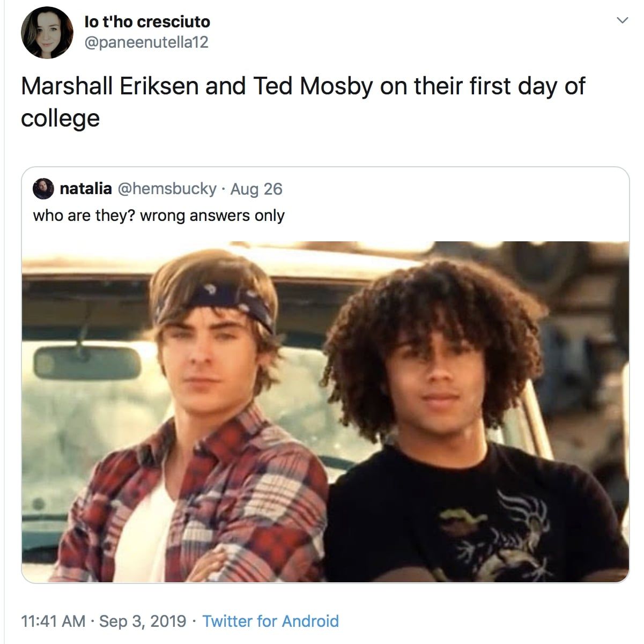This screenshot has height=644, width=644.
Task: Click the Twitter for Android source link
Action: (x=271, y=621)
